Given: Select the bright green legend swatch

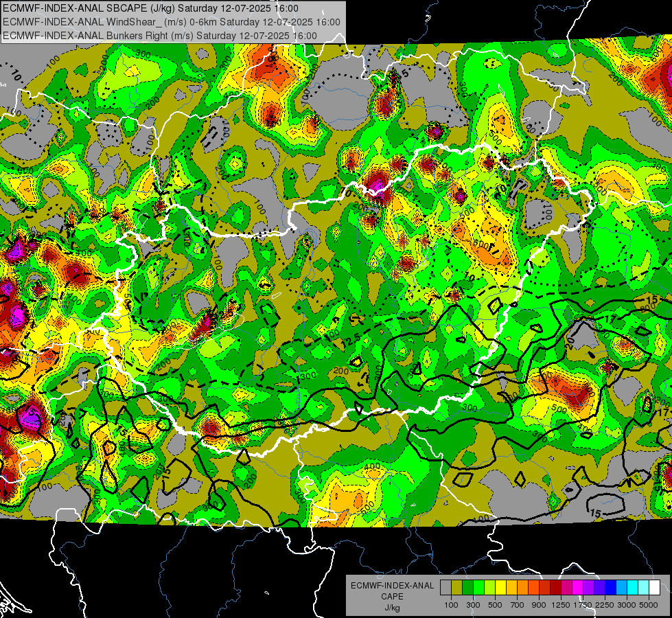Looking at the screenshot, I should [x=478, y=588].
